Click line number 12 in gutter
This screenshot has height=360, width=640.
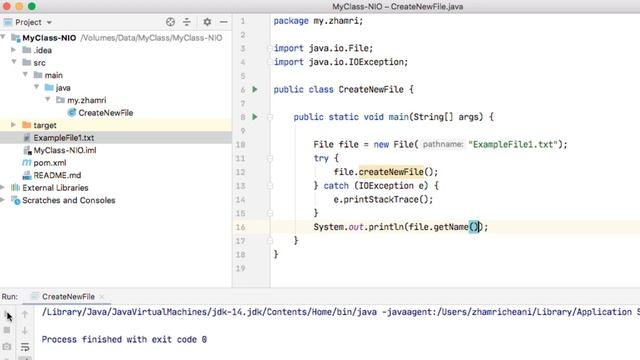pyautogui.click(x=240, y=172)
